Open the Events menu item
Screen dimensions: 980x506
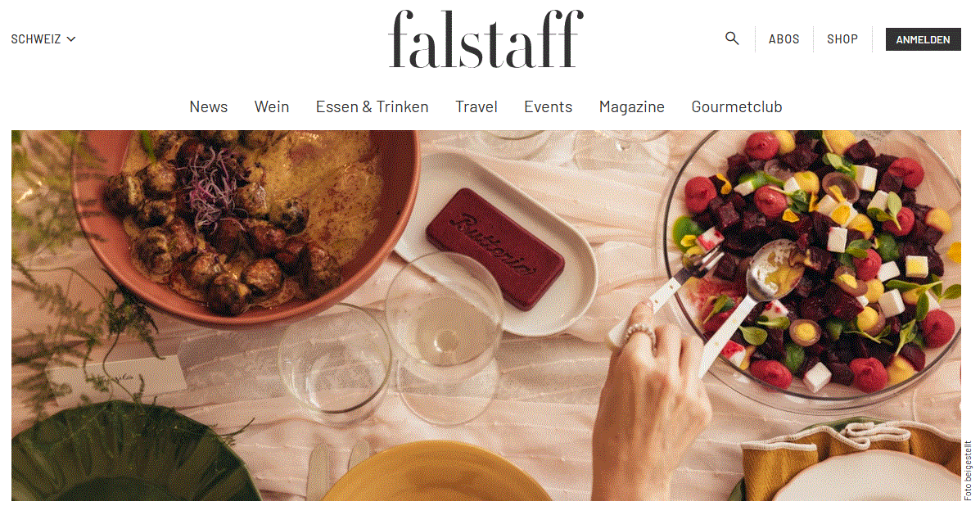(x=548, y=106)
